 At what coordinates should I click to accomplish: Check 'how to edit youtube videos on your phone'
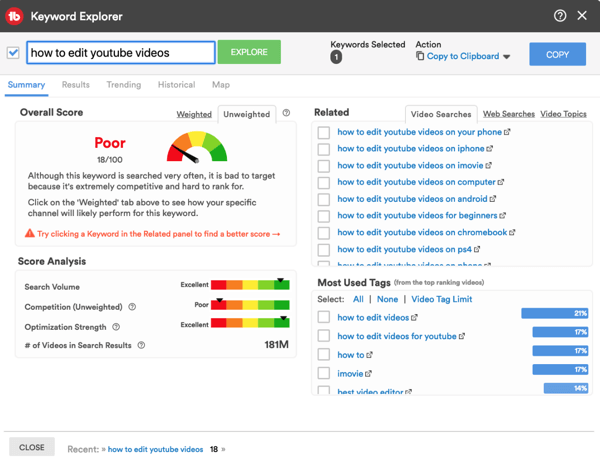click(x=324, y=132)
